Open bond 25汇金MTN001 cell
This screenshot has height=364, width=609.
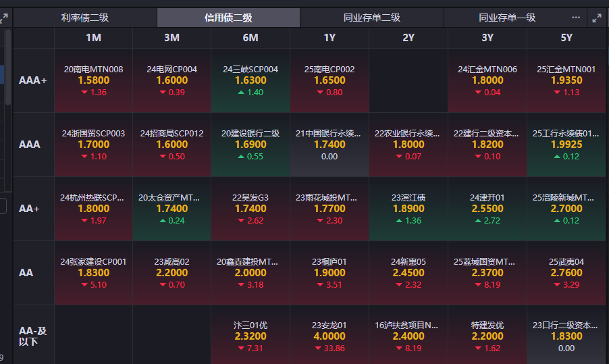[x=566, y=80]
